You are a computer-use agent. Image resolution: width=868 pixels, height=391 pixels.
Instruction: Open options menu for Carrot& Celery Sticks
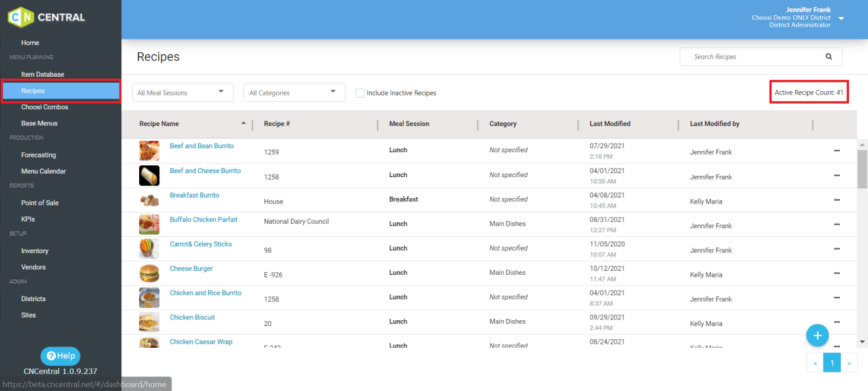pyautogui.click(x=837, y=249)
